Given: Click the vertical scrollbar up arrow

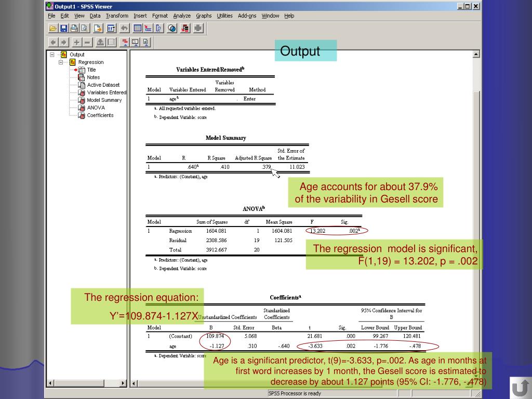Looking at the screenshot, I should tap(476, 54).
